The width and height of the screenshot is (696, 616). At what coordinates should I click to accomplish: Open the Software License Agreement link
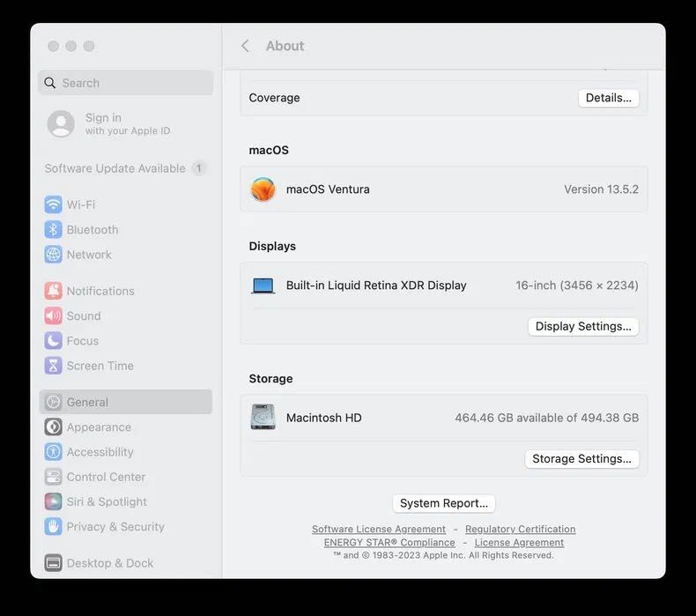point(379,529)
